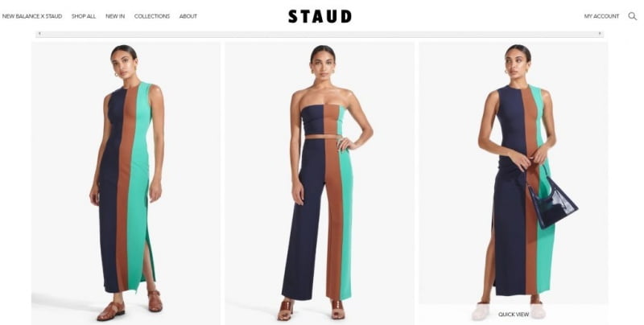Expand the COLLECTIONS menu
Viewport: 644px width, 325px height.
(x=152, y=16)
